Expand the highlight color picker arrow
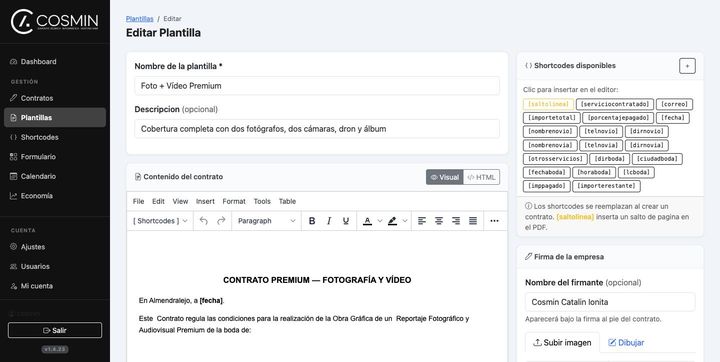The width and height of the screenshot is (720, 362). click(405, 221)
